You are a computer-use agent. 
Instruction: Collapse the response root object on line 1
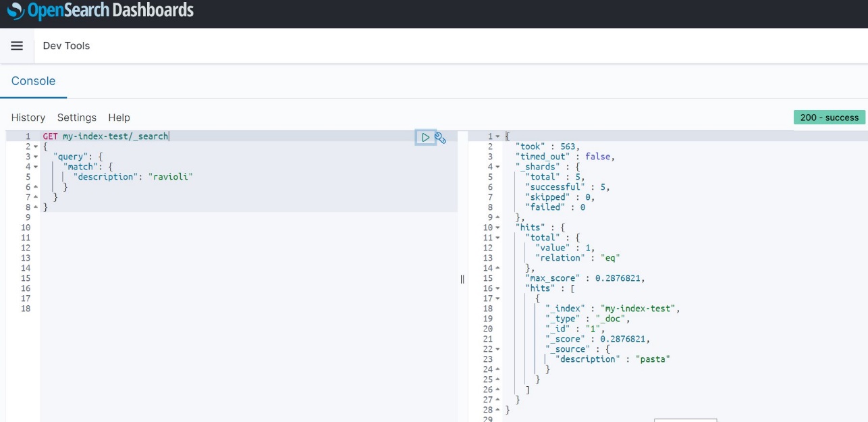click(498, 136)
